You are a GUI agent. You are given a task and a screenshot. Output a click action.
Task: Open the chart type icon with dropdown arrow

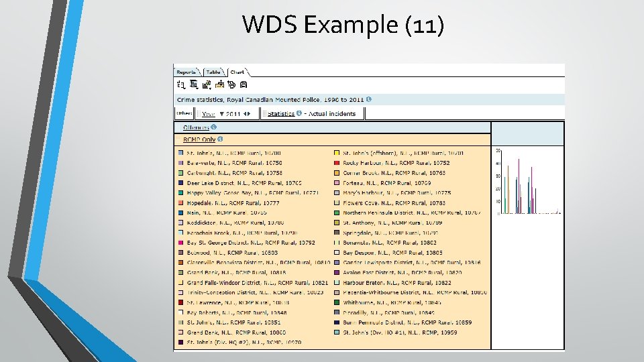[207, 84]
